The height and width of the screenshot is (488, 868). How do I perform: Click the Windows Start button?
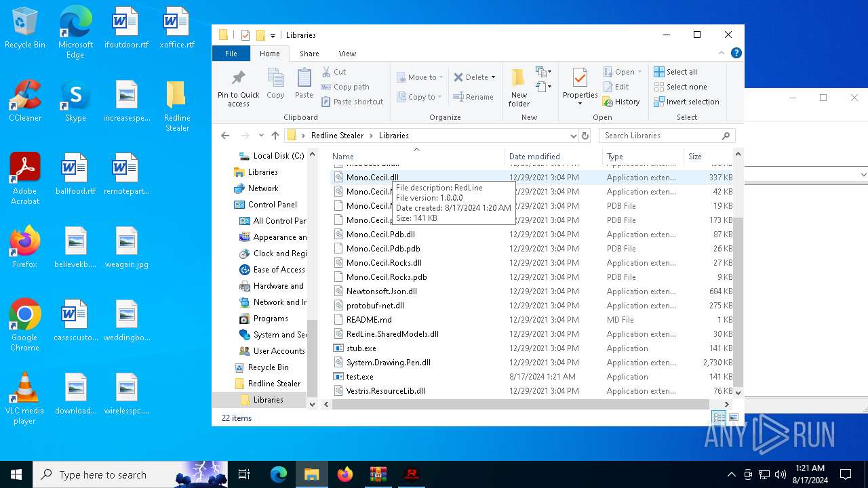[16, 474]
